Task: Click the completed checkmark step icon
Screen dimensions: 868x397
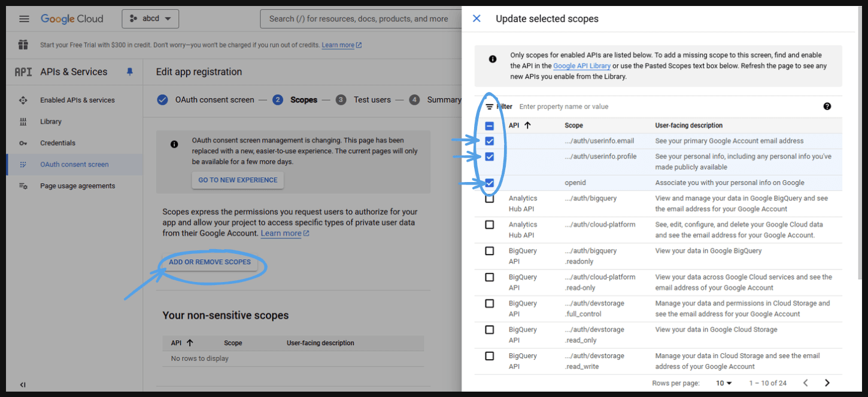Action: (162, 100)
